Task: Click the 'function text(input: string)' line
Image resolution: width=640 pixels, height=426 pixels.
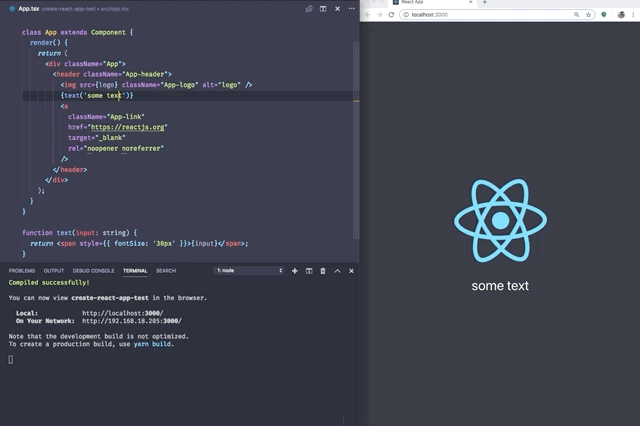Action: click(x=80, y=233)
